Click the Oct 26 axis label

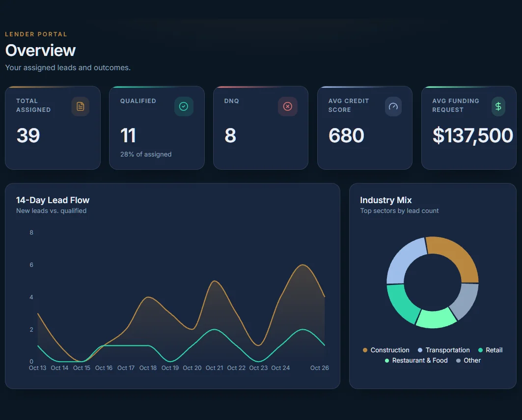(320, 368)
